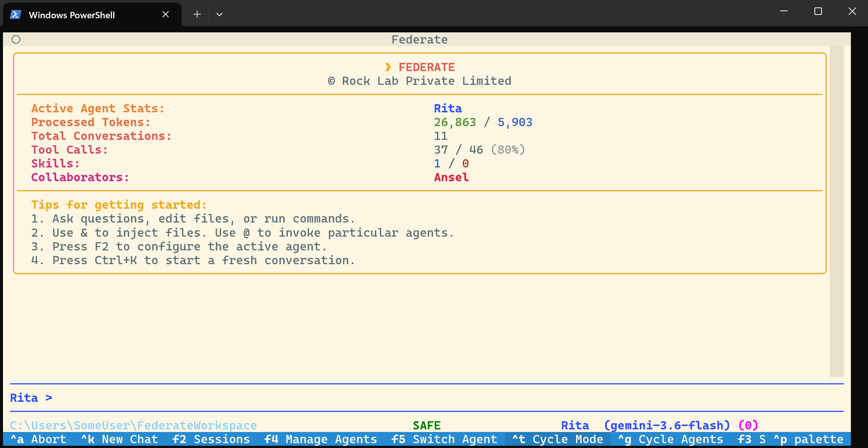Click the Rock Lab Private Limited copyright line

419,81
